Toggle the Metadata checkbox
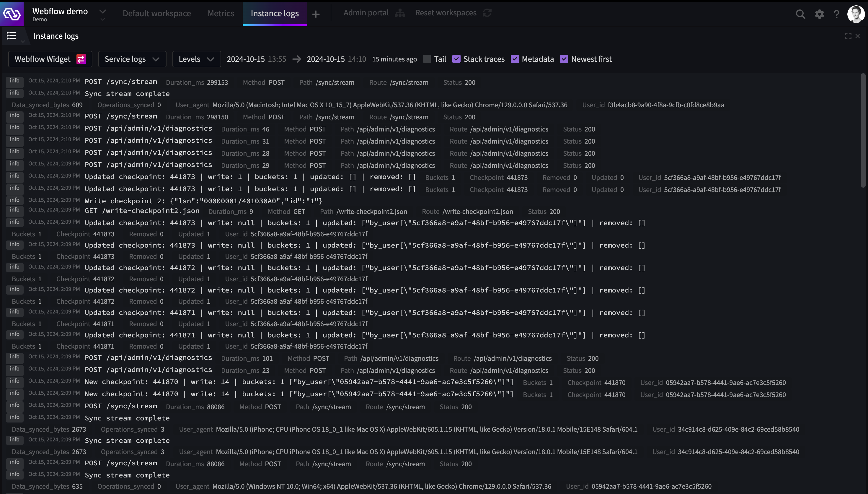Image resolution: width=868 pixels, height=494 pixels. coord(515,59)
